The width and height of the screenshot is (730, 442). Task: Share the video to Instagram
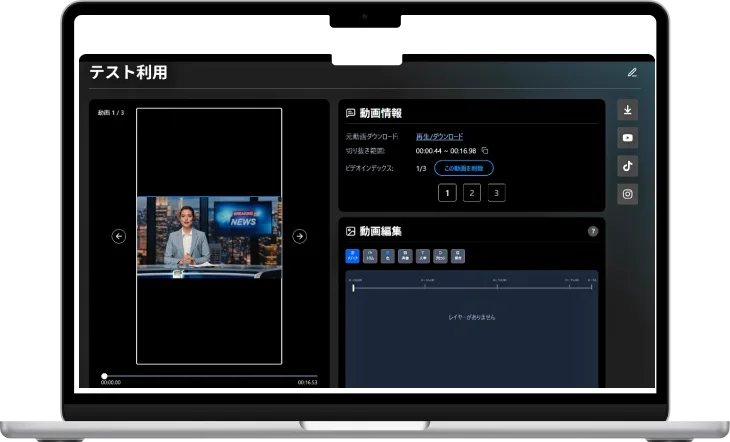point(628,194)
